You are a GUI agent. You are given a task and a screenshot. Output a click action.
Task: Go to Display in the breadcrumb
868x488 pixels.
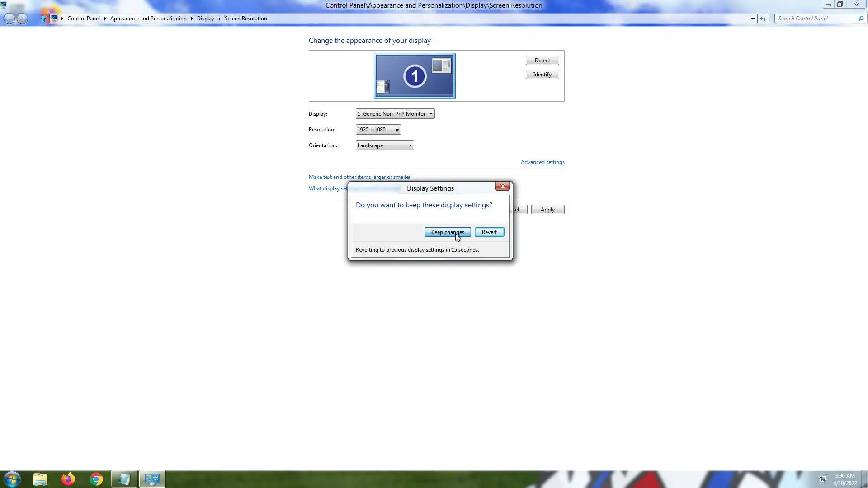pyautogui.click(x=205, y=19)
